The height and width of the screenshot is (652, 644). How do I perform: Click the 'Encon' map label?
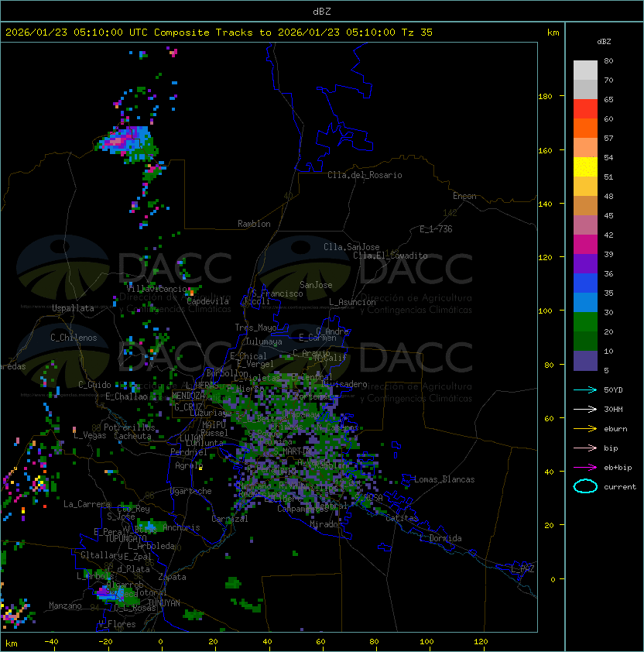(464, 196)
